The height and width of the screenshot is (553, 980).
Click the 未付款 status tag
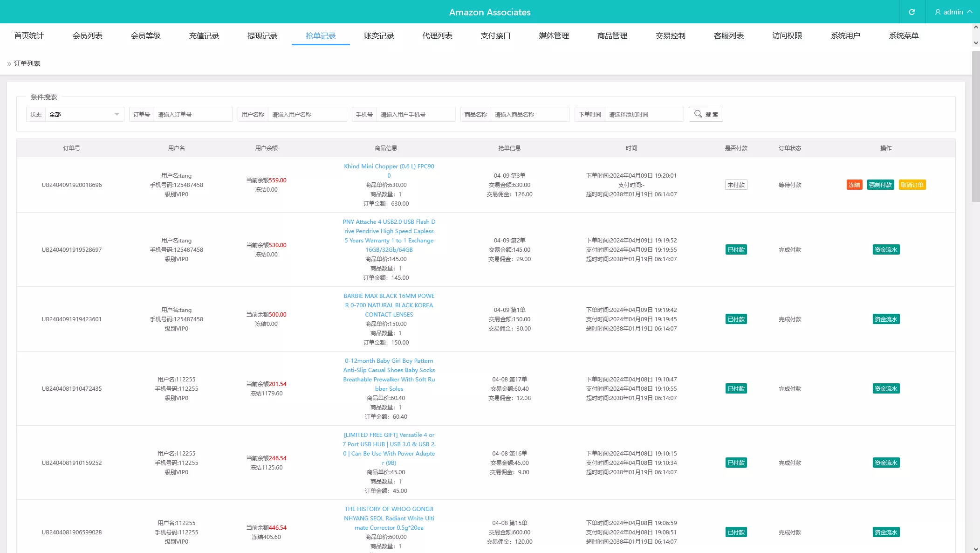[x=736, y=185]
